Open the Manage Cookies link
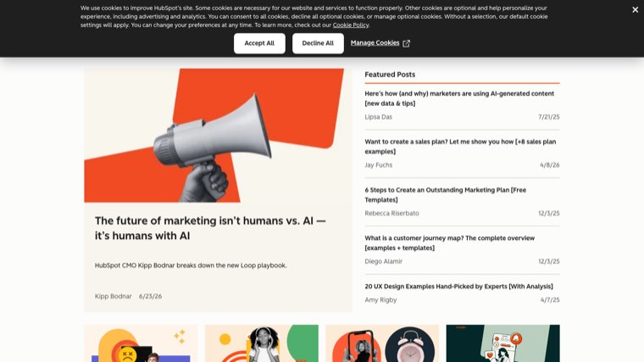This screenshot has width=644, height=362. click(x=375, y=42)
